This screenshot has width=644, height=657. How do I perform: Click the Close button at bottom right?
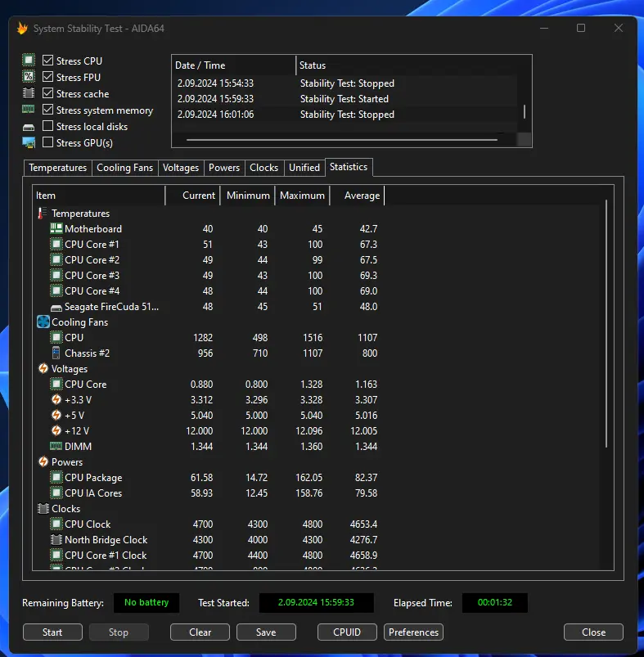[x=594, y=632]
